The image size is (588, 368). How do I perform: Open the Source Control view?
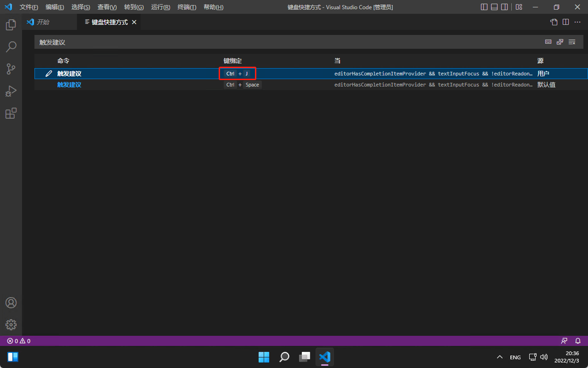[11, 69]
